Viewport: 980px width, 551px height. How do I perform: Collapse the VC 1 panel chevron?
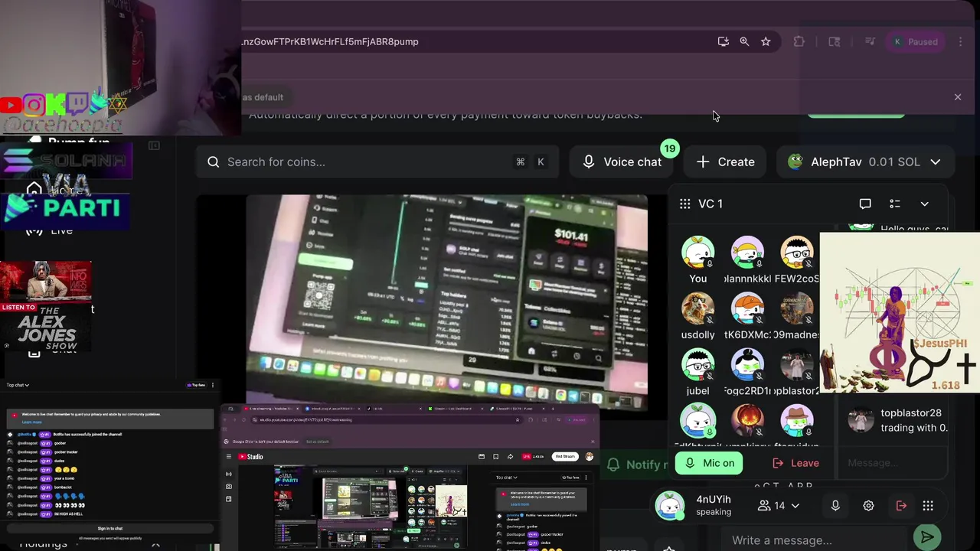(x=924, y=204)
